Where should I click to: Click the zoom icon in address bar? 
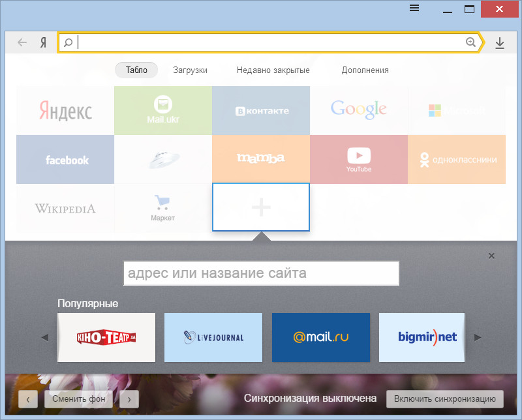click(470, 42)
